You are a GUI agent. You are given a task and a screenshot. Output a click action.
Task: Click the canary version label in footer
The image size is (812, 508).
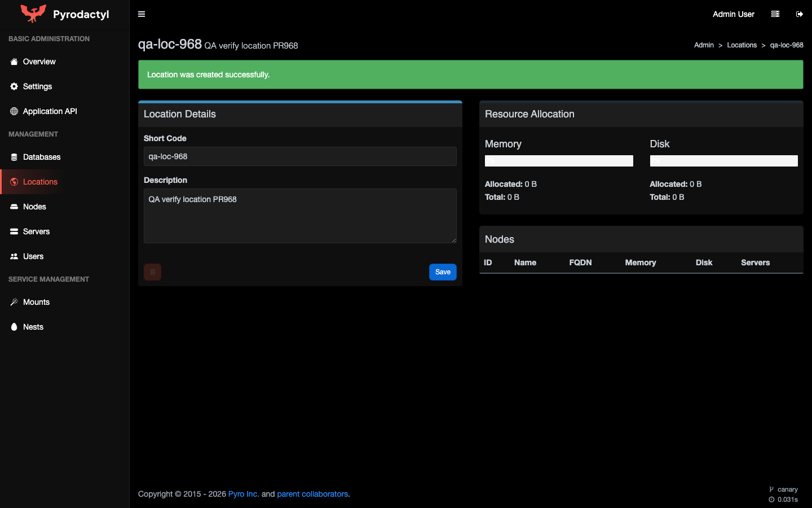point(787,489)
